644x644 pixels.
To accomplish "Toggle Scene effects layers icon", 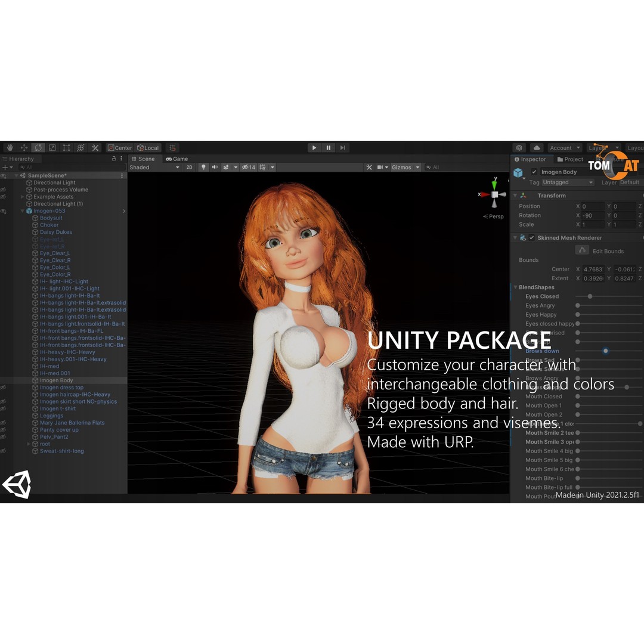I will point(225,167).
